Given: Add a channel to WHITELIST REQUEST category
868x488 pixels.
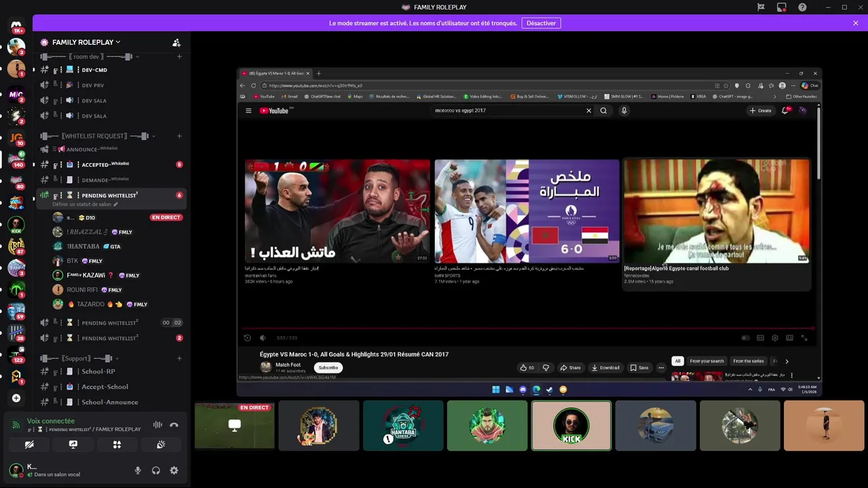Looking at the screenshot, I should [x=179, y=136].
